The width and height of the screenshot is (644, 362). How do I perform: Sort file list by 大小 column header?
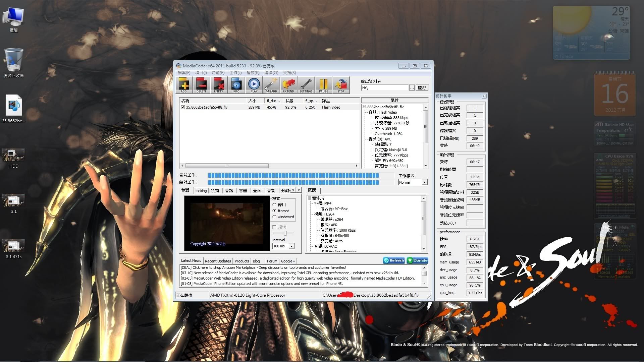coord(254,101)
